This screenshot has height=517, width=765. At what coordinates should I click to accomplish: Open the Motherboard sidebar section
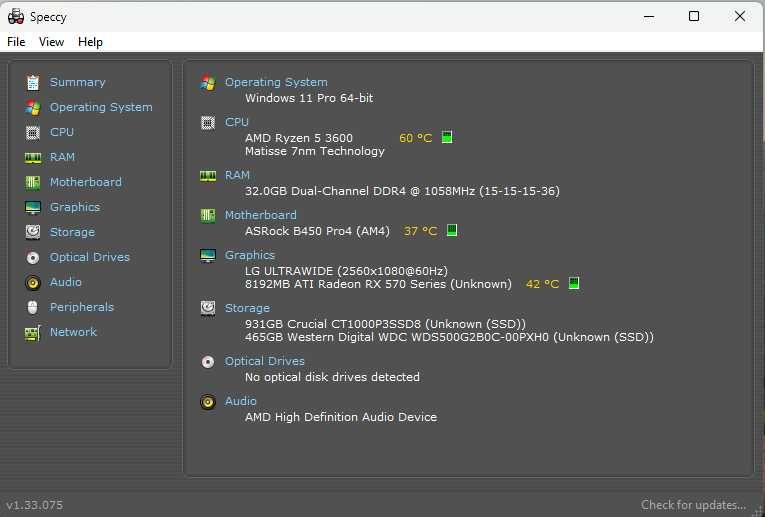(x=86, y=182)
